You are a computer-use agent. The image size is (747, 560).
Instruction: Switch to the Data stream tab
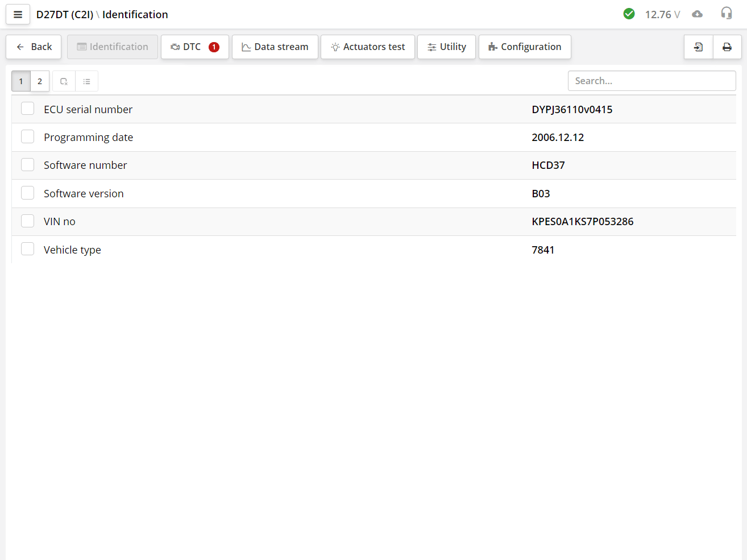pos(275,47)
